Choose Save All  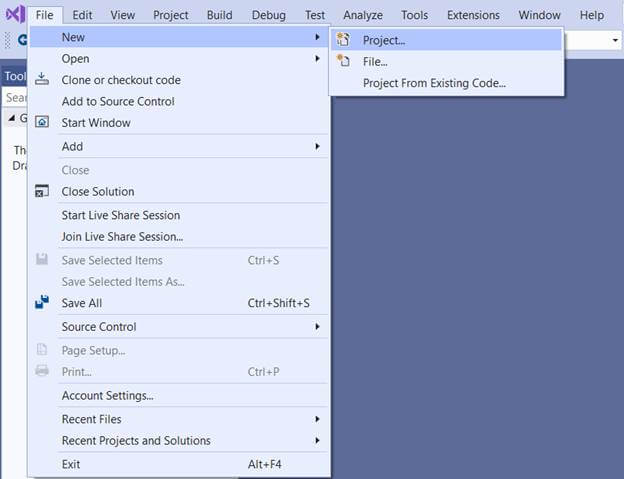click(179, 303)
